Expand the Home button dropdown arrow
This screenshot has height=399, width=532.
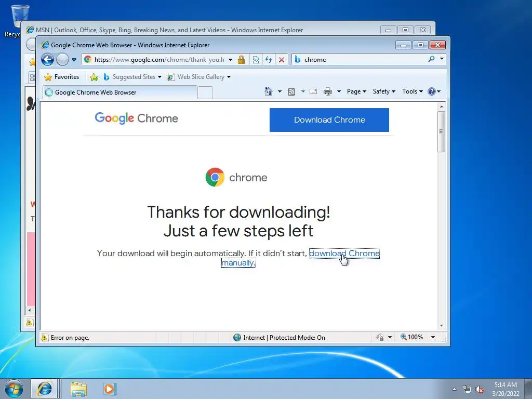[280, 91]
